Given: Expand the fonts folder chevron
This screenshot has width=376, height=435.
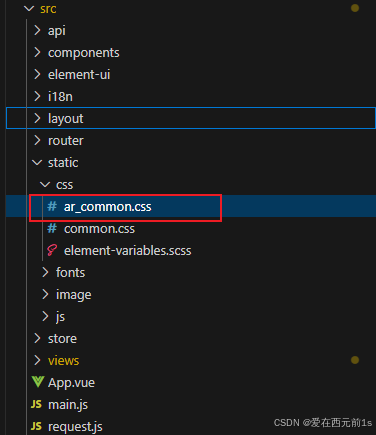Looking at the screenshot, I should click(45, 272).
